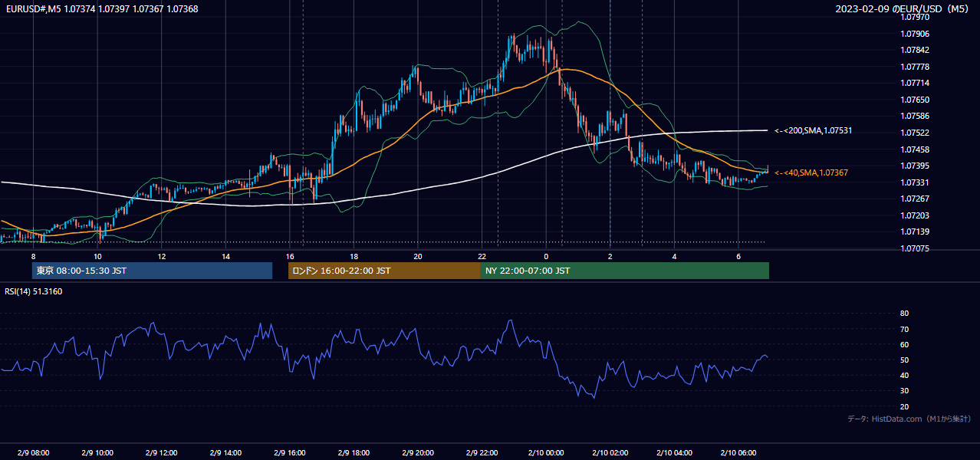Select the 40 SMA 1.07367 label

pos(811,172)
